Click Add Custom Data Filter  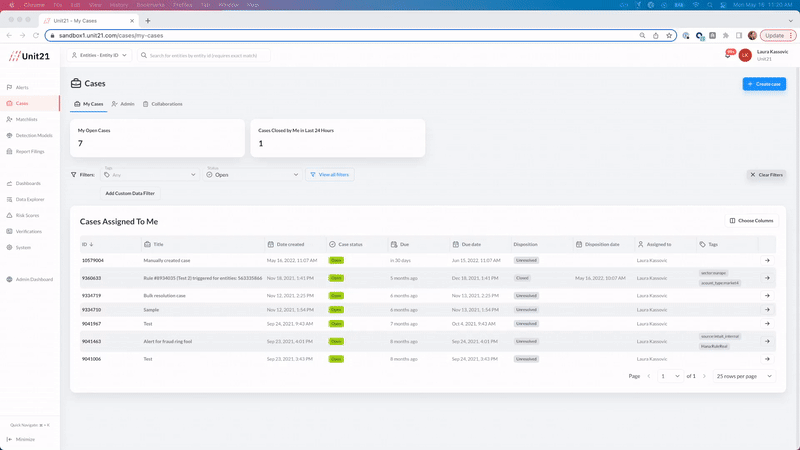click(130, 193)
